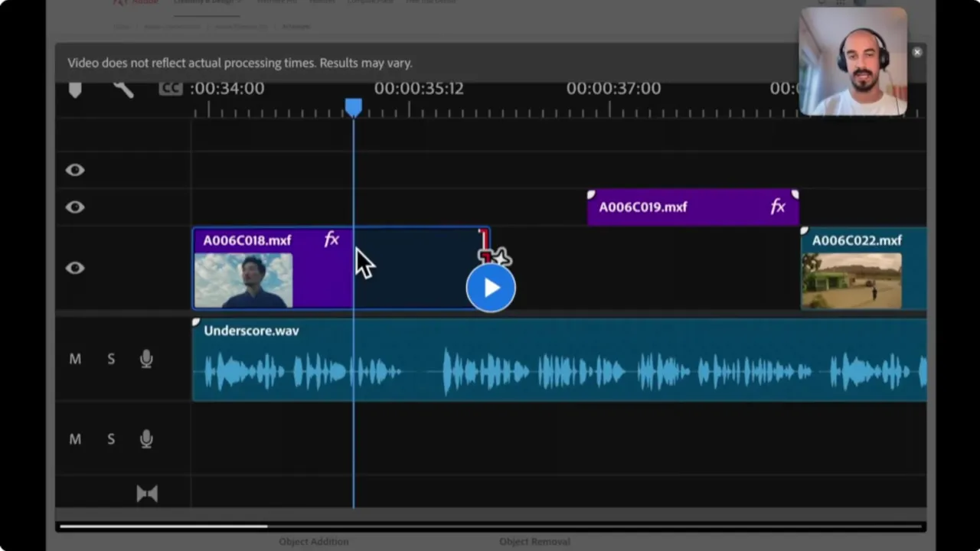Image resolution: width=980 pixels, height=551 pixels.
Task: Select the Underscore.wav audio clip label
Action: [x=251, y=331]
